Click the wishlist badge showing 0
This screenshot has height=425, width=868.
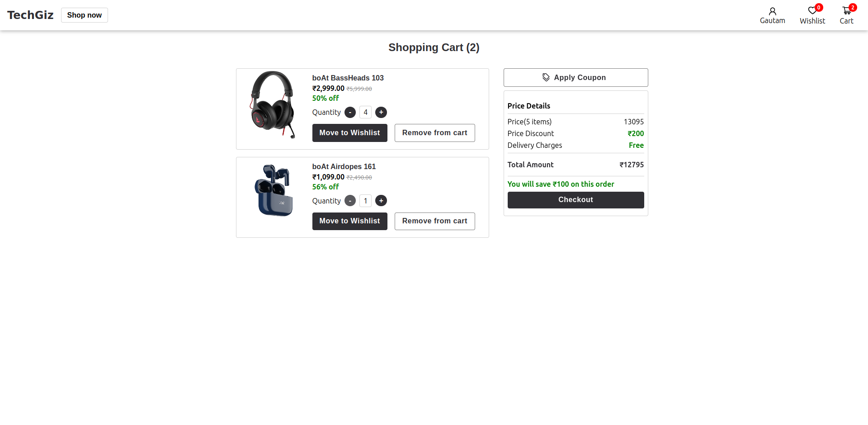pos(819,7)
